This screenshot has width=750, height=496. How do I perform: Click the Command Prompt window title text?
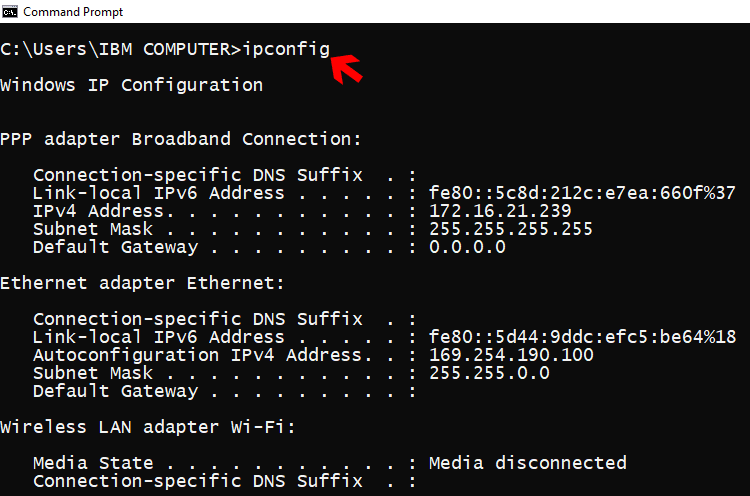(x=73, y=12)
